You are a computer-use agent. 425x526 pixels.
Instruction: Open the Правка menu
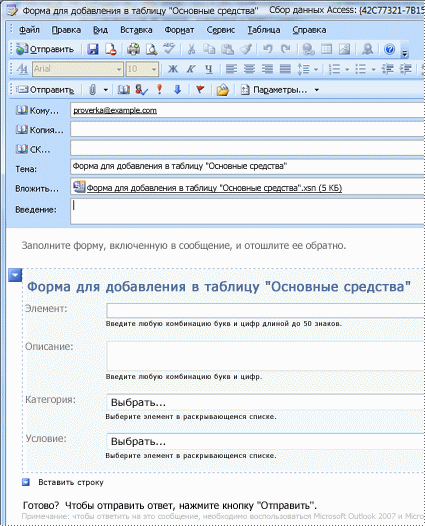[x=66, y=30]
